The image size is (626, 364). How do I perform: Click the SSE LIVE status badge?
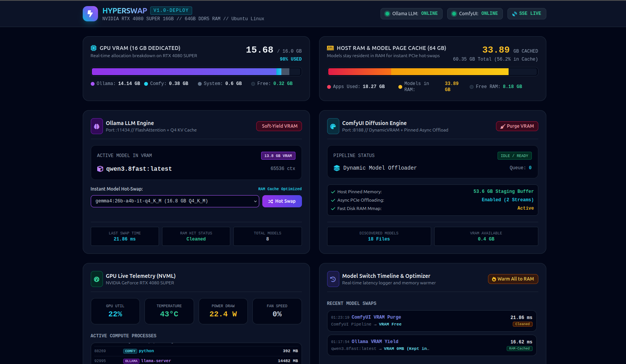(526, 14)
